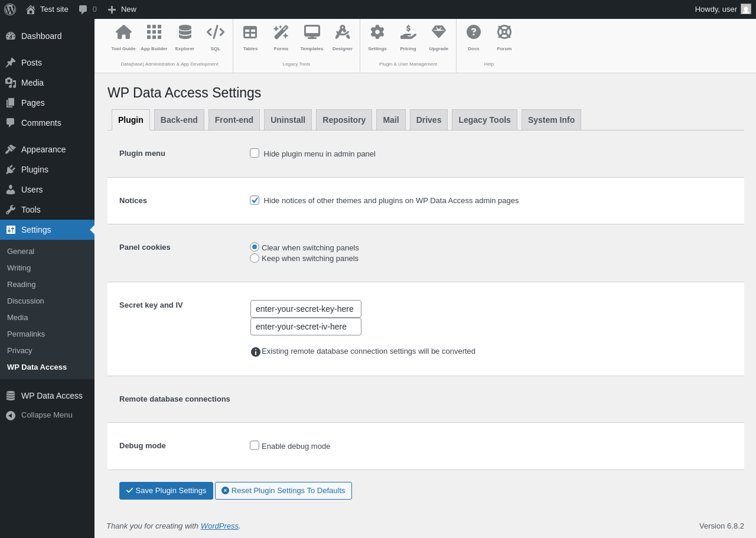Select Clear when switching panels
Image resolution: width=756 pixels, height=538 pixels.
[x=255, y=247]
